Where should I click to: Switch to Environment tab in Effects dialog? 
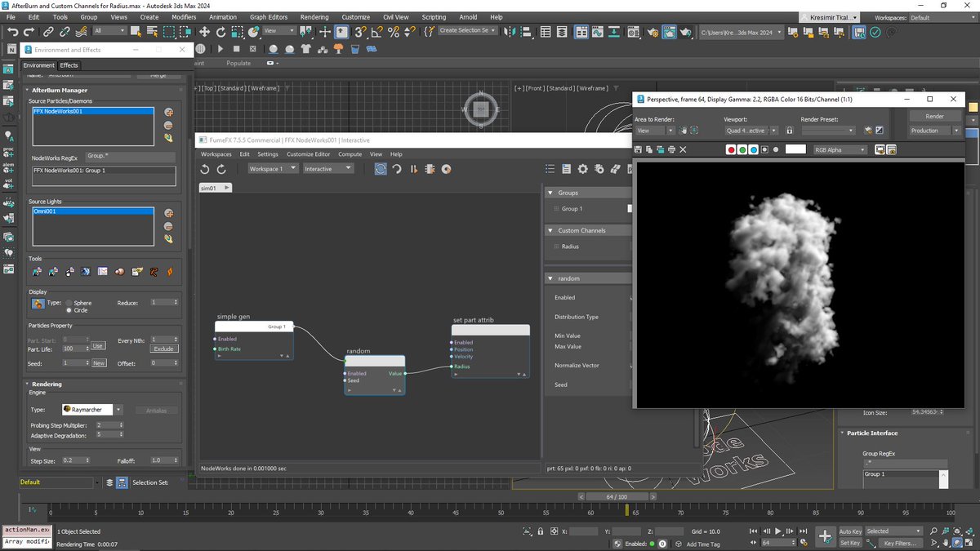(38, 65)
